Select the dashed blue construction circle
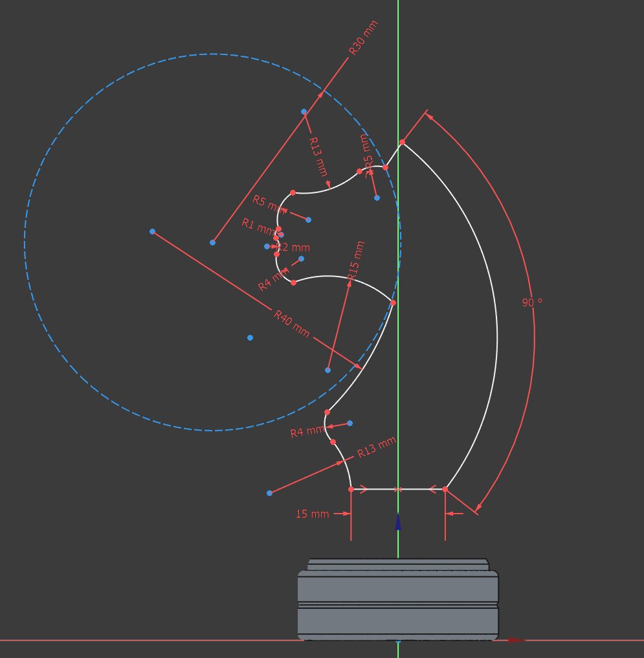The width and height of the screenshot is (644, 658). (x=212, y=242)
